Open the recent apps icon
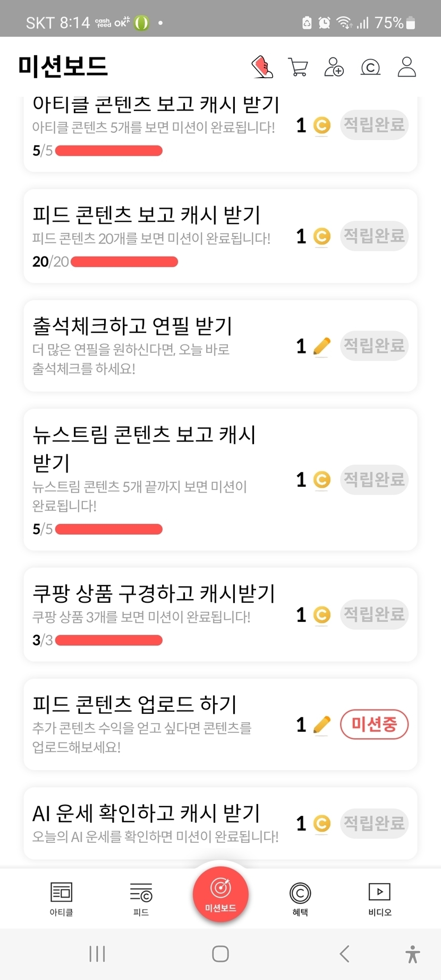 97,954
